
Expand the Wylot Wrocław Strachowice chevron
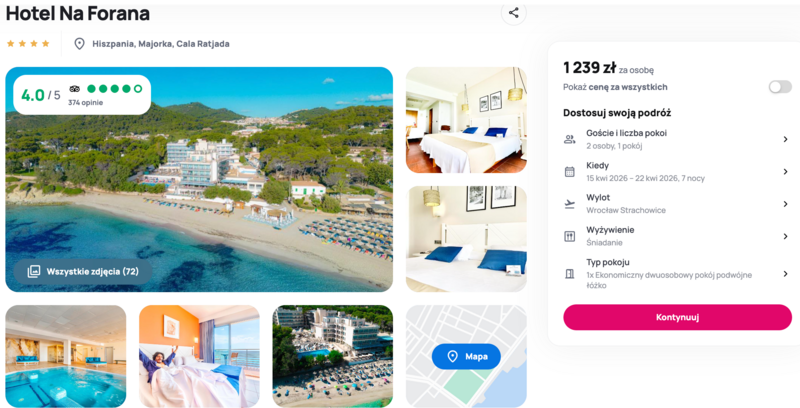coord(785,204)
